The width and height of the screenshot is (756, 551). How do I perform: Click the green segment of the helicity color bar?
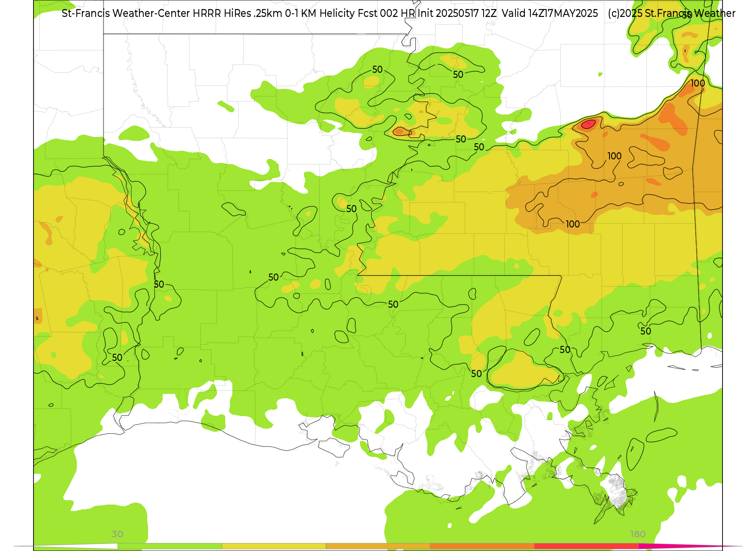tap(170, 546)
